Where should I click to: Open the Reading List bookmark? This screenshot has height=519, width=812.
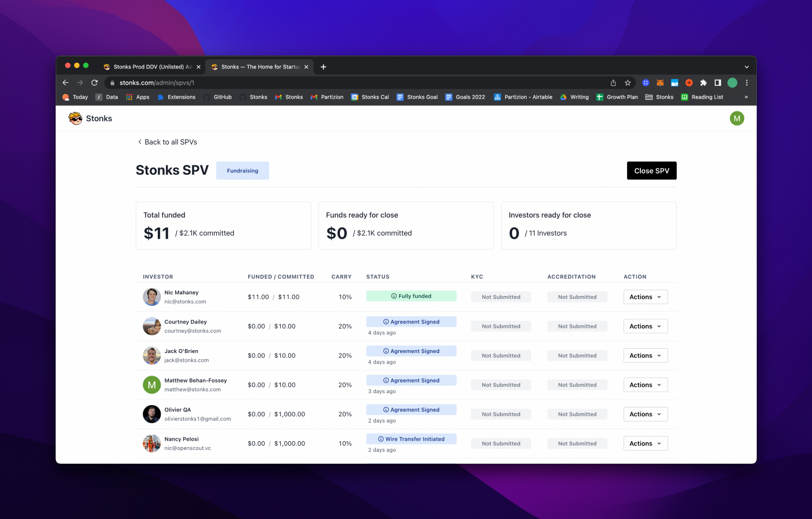pyautogui.click(x=702, y=97)
